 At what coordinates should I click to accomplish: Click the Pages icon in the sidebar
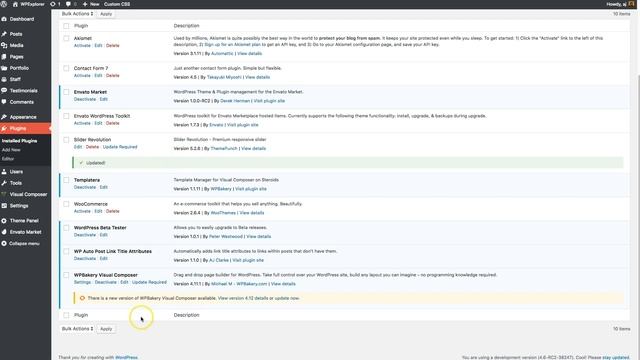point(4,57)
